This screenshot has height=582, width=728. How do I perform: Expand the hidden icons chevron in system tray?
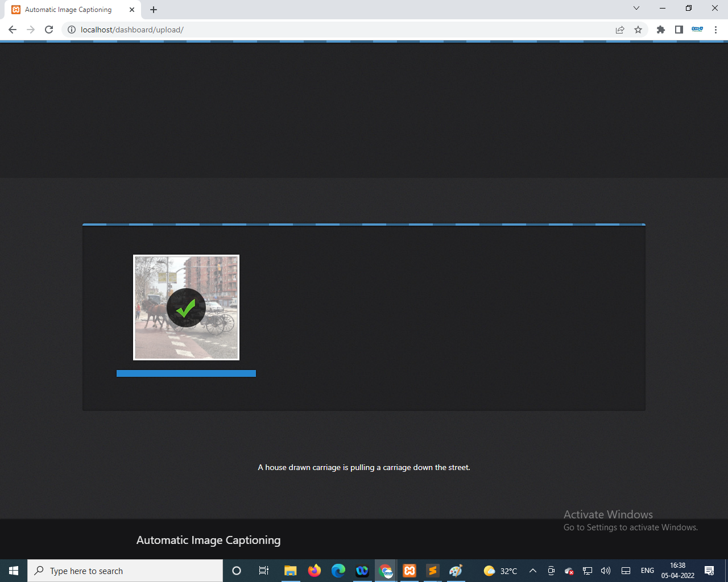pyautogui.click(x=532, y=571)
